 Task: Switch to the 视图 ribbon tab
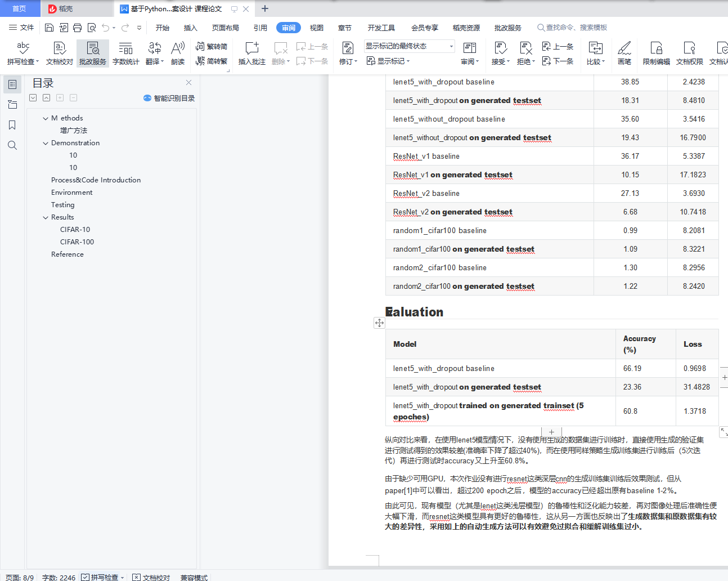point(317,28)
